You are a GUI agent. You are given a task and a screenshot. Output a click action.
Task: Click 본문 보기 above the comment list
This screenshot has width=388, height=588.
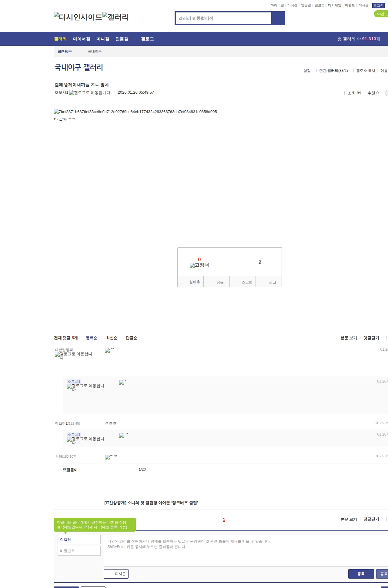click(x=349, y=338)
